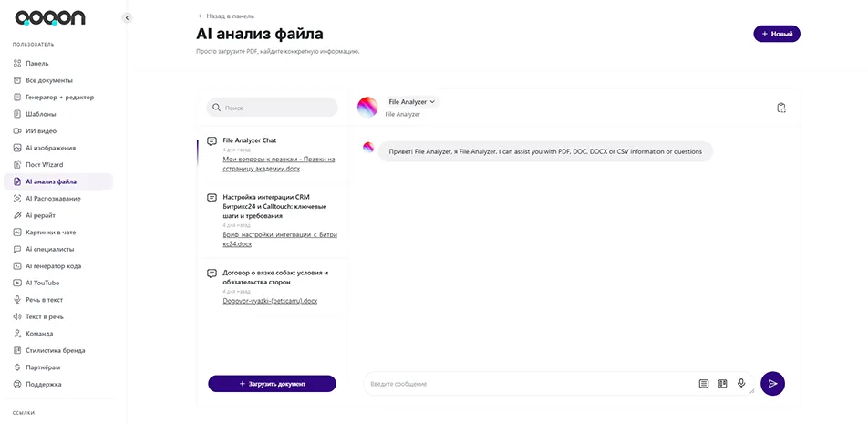Collapse the left sidebar with the arrow
Viewport: 868px width, 424px height.
(127, 17)
